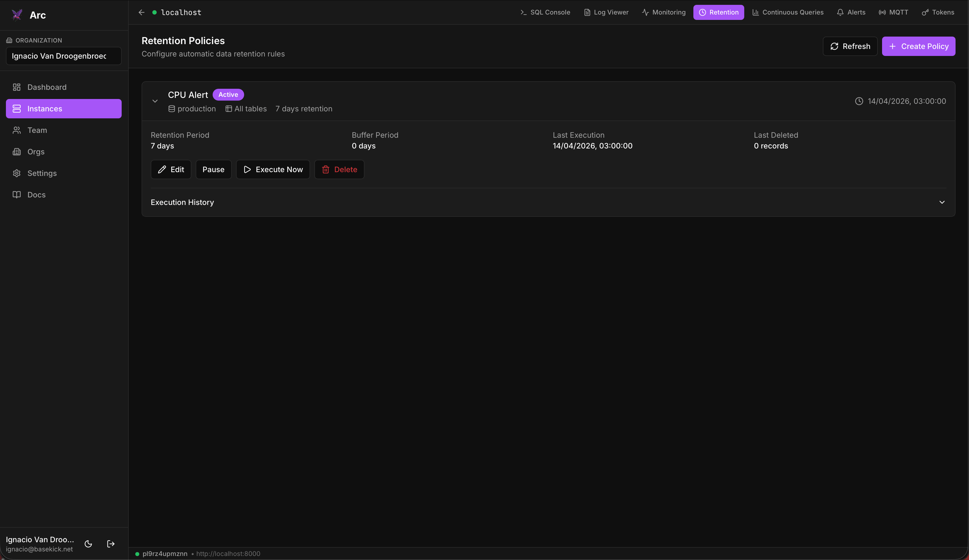969x560 pixels.
Task: Click the '0 records' Last Deleted value
Action: (x=771, y=146)
